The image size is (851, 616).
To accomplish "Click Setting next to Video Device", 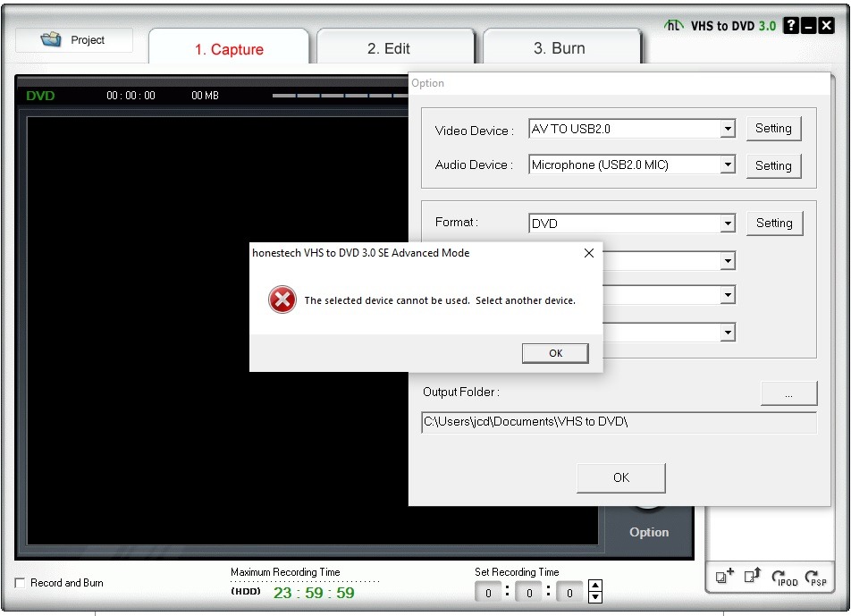I will point(773,129).
